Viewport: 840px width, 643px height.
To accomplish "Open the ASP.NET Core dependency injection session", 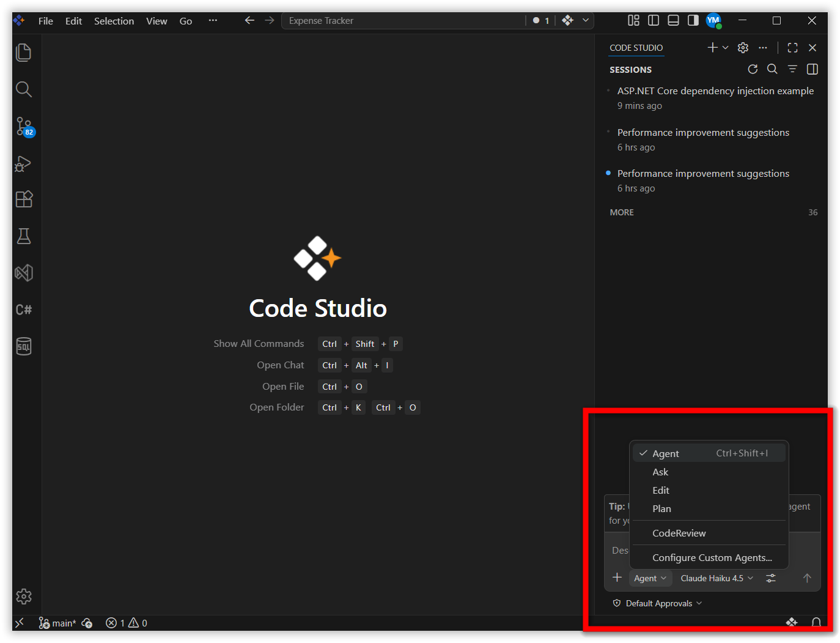I will [712, 98].
